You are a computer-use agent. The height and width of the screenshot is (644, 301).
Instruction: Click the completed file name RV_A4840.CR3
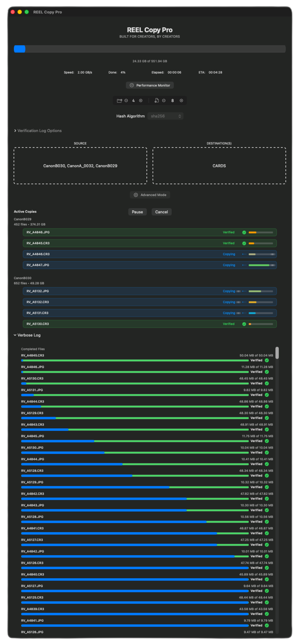pyautogui.click(x=32, y=575)
